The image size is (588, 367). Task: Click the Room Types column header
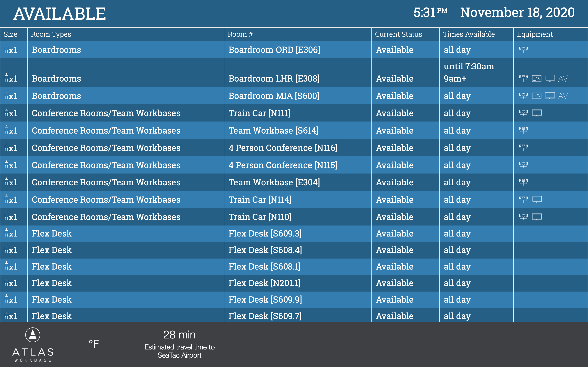coord(51,34)
